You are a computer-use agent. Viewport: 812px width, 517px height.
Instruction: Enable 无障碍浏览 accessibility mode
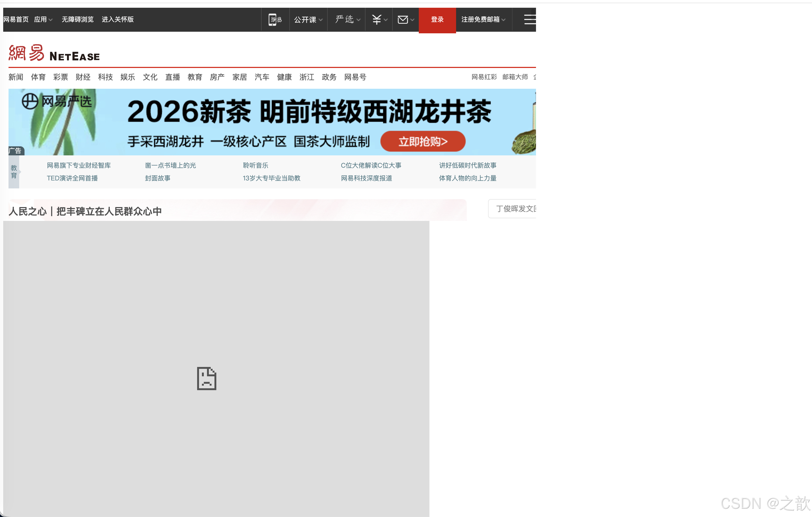tap(78, 19)
